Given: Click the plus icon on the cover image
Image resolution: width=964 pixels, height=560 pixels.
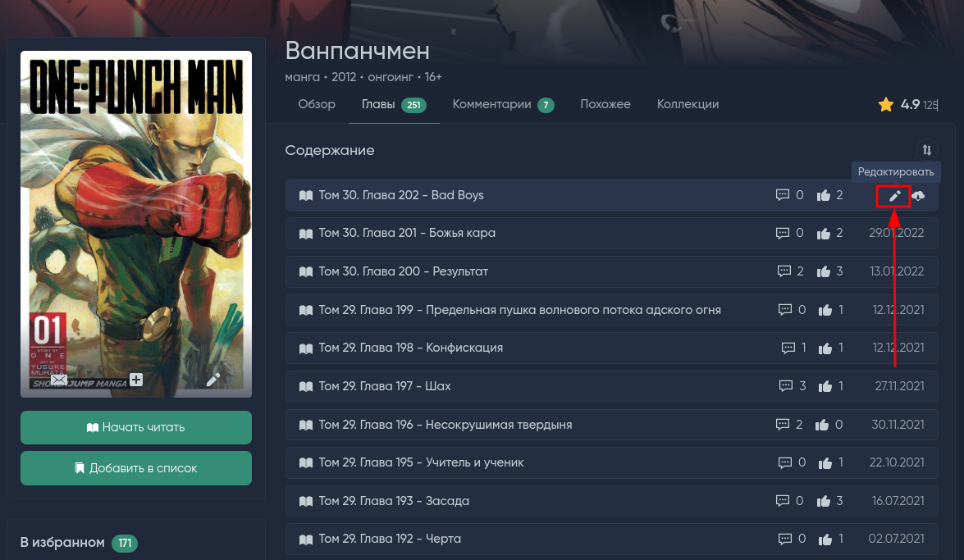Looking at the screenshot, I should tap(136, 380).
